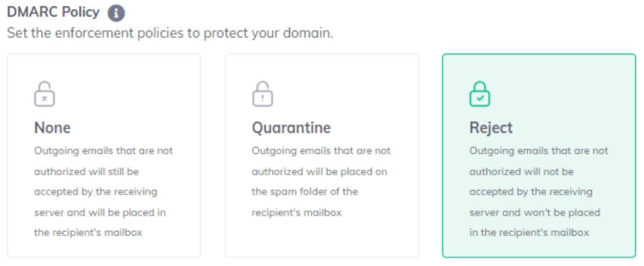Click the info icon beside DMARC Policy
The height and width of the screenshot is (266, 644).
click(116, 13)
